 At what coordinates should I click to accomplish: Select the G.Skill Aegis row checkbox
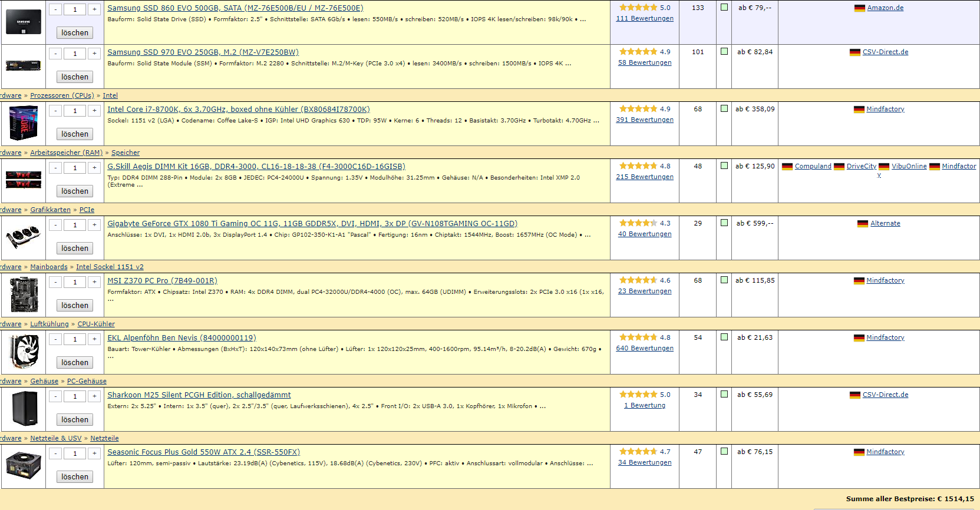pyautogui.click(x=724, y=166)
